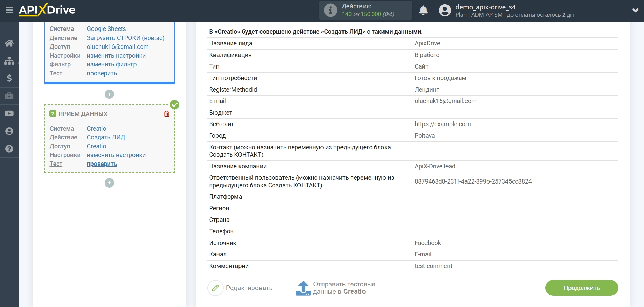This screenshot has height=307, width=644.
Task: Delete the data receiving block with trash icon
Action: [167, 114]
